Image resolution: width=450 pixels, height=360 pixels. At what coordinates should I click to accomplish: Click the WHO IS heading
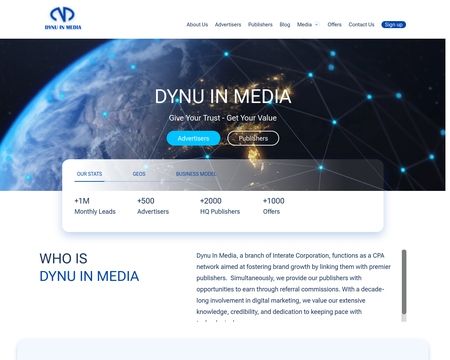(x=63, y=259)
